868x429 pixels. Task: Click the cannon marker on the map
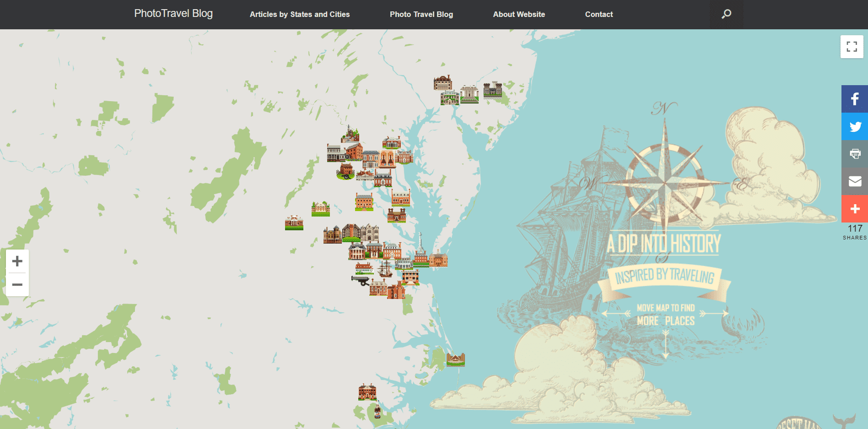pyautogui.click(x=360, y=280)
